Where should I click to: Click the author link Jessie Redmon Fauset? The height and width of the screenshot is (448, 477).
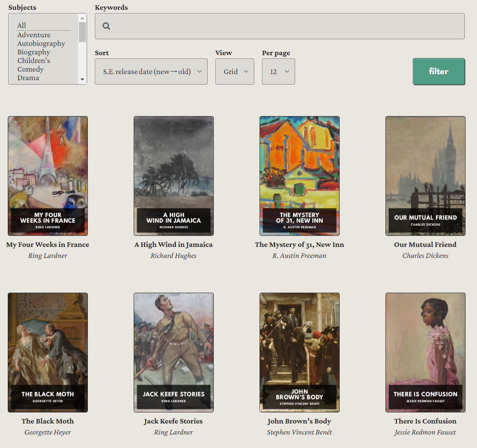(x=425, y=432)
